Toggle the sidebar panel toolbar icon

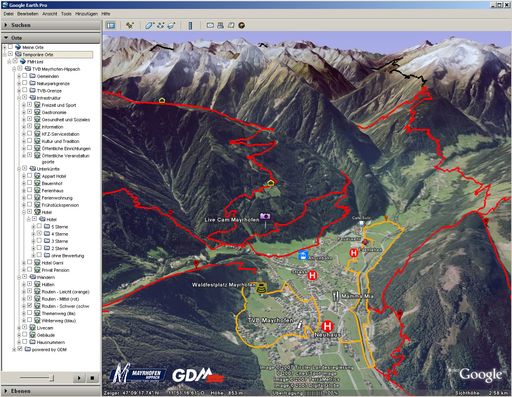click(111, 25)
